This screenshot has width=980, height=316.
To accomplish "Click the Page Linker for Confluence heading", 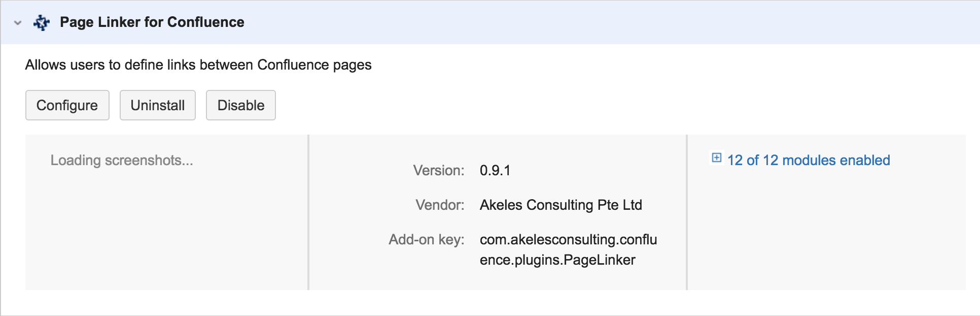I will point(152,22).
